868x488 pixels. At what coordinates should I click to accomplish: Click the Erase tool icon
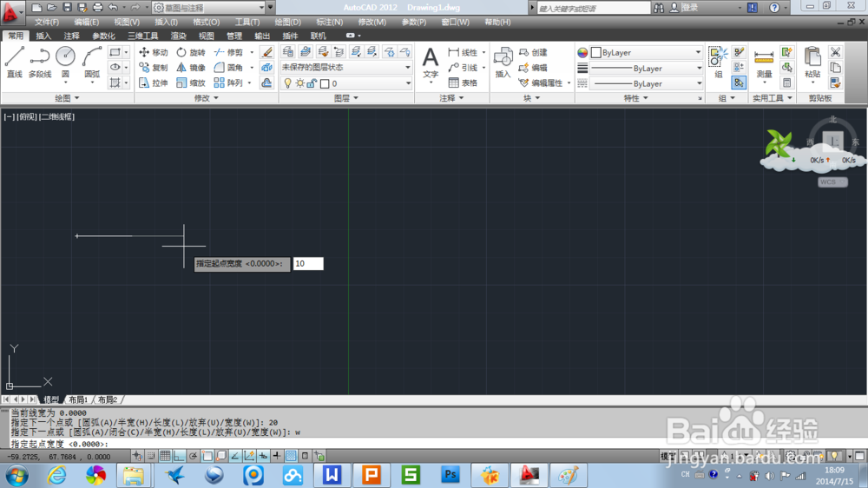click(x=267, y=52)
